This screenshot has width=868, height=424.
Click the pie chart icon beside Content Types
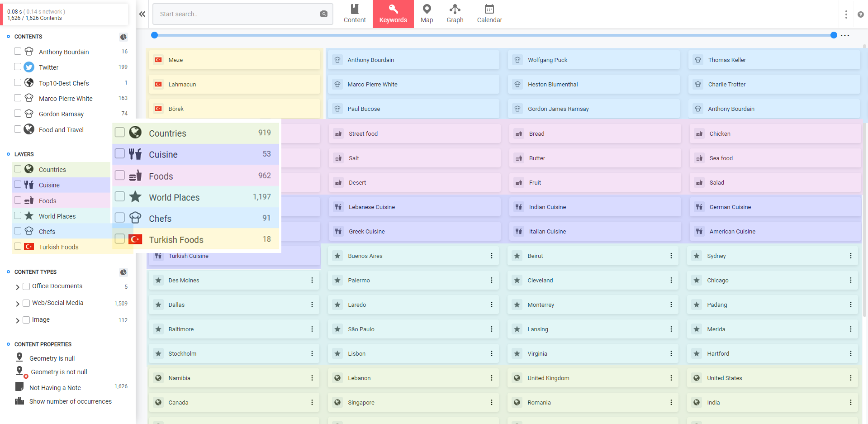[x=123, y=272]
